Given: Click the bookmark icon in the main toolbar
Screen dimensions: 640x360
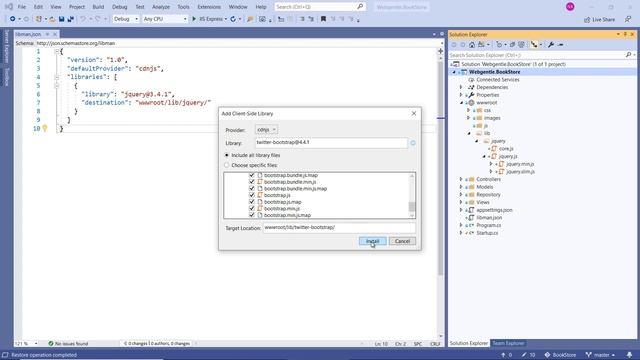Looking at the screenshot, I should [323, 19].
